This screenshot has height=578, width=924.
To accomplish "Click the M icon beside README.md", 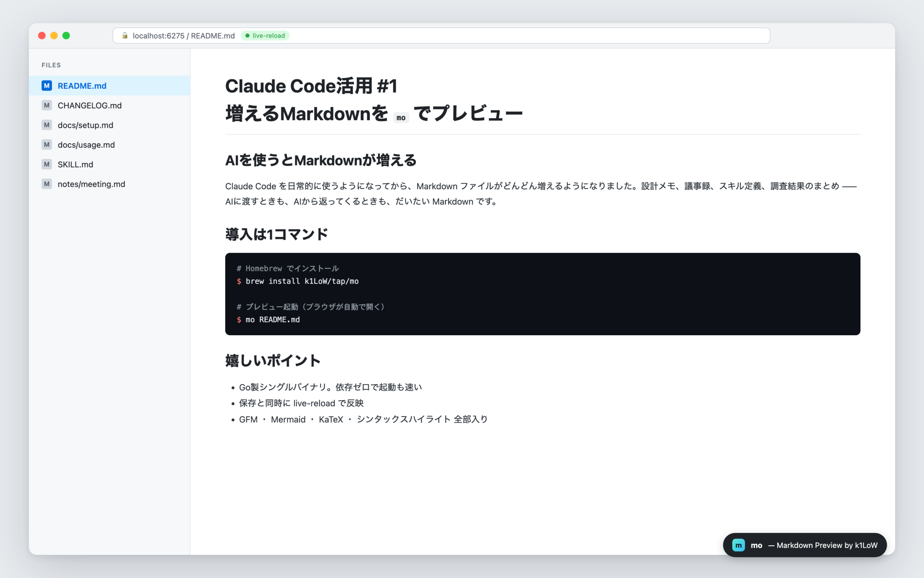I will [x=47, y=86].
